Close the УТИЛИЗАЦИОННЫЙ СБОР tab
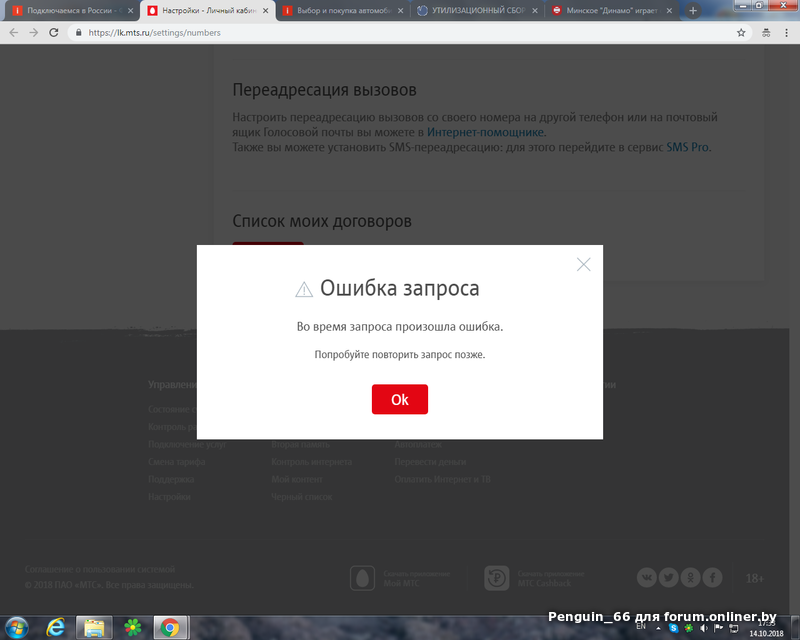Viewport: 800px width, 640px height. click(535, 10)
